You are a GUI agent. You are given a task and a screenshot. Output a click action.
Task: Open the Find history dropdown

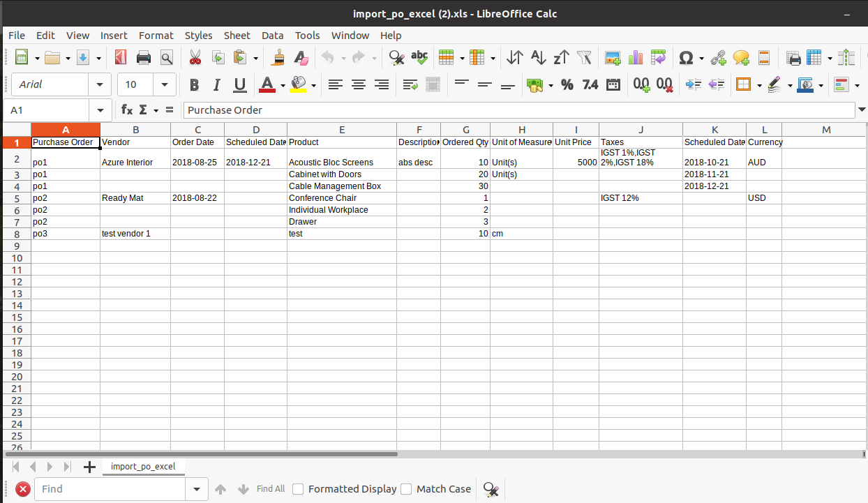[x=197, y=489]
